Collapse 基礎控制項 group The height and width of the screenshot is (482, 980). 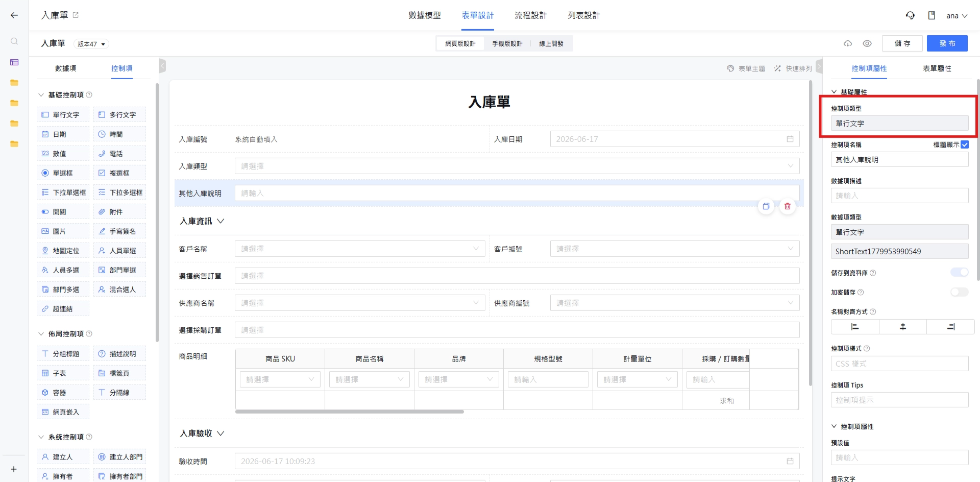(41, 95)
